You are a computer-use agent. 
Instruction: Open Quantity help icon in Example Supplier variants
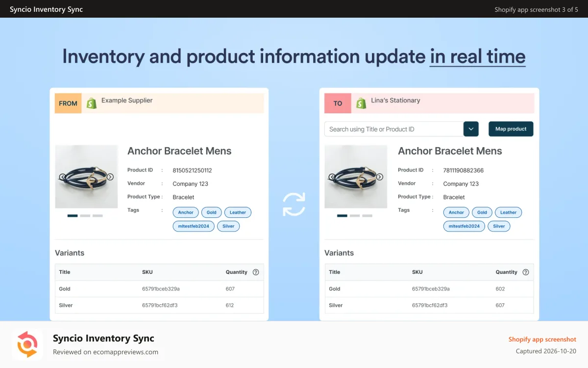tap(256, 272)
